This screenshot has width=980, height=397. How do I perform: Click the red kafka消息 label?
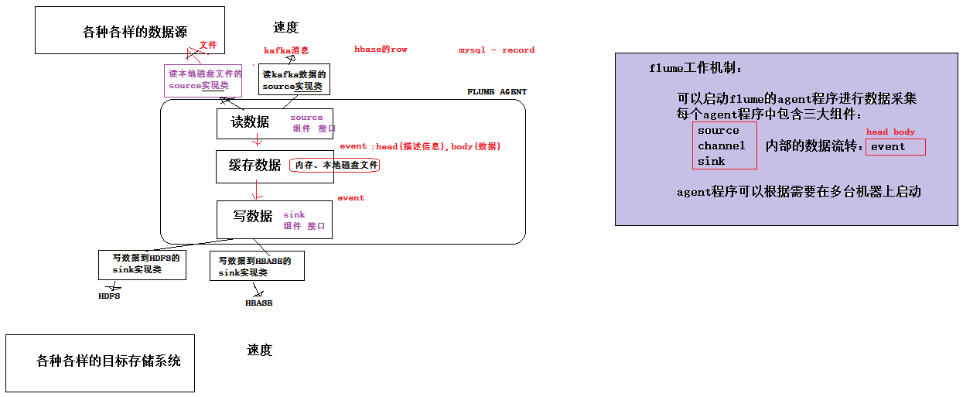(286, 50)
